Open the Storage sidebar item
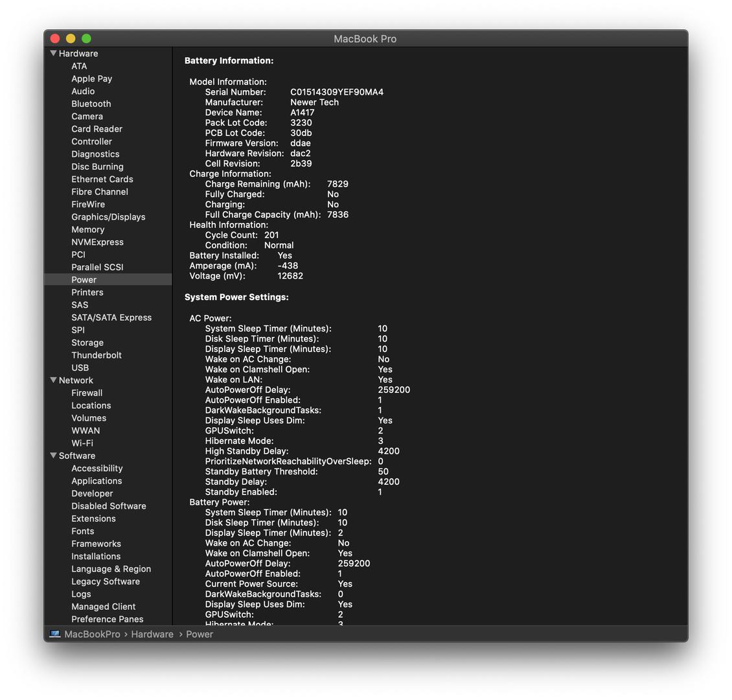The height and width of the screenshot is (700, 732). 87,343
